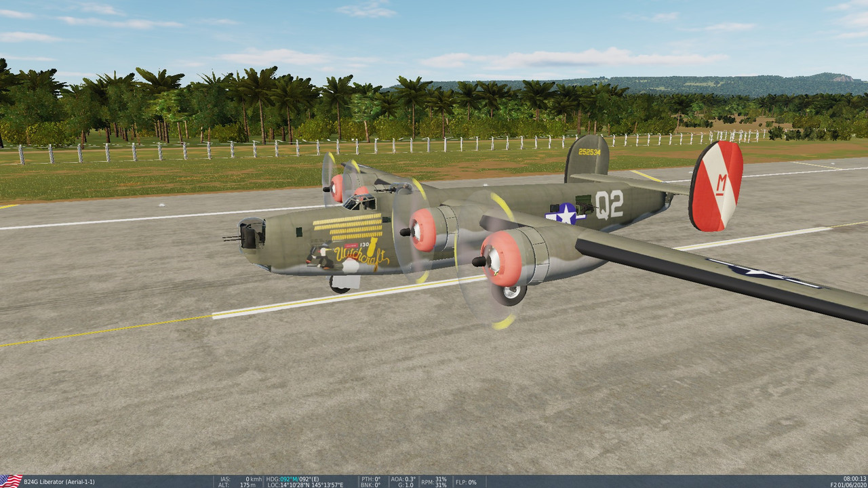Select the mission date 01/06/2020 label
The width and height of the screenshot is (868, 488).
pos(853,484)
